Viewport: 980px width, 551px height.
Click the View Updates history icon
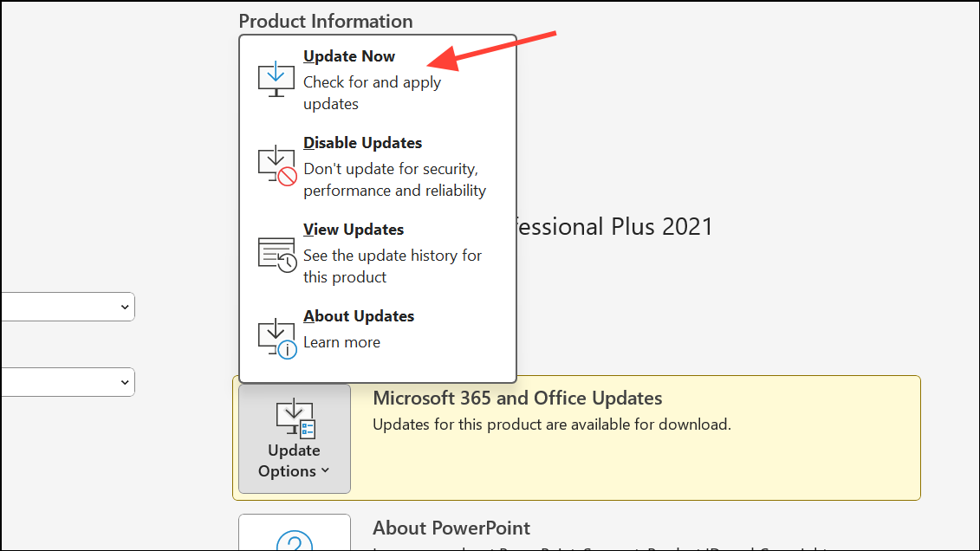click(277, 253)
